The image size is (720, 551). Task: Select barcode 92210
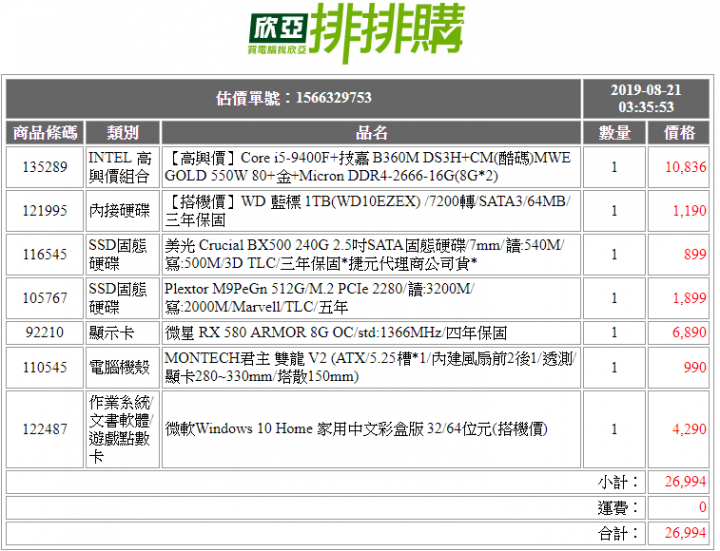[x=45, y=332]
